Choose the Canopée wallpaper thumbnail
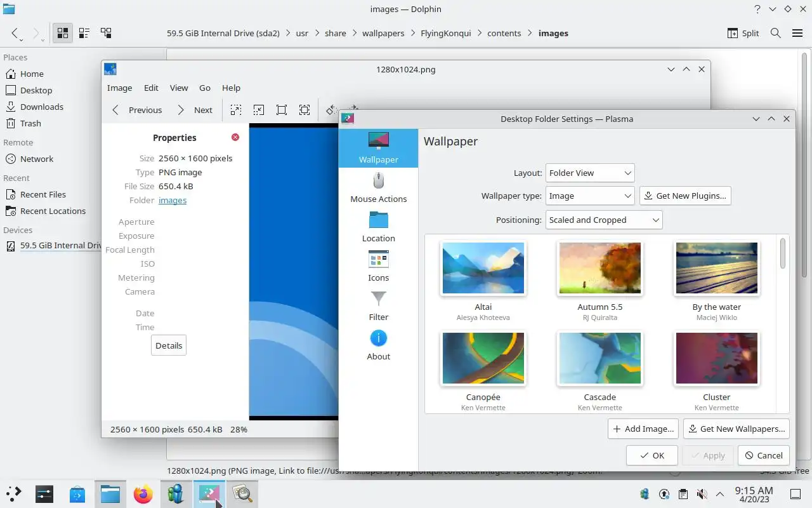This screenshot has height=508, width=812. click(483, 358)
